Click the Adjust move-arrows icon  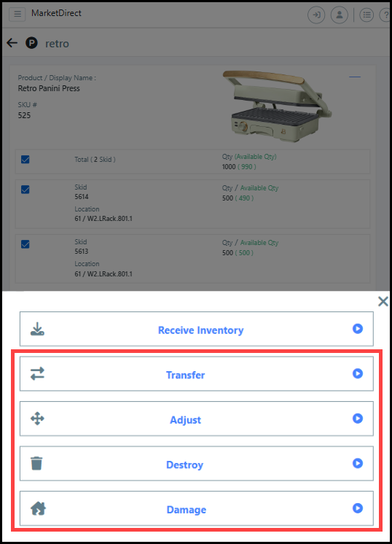(x=37, y=419)
